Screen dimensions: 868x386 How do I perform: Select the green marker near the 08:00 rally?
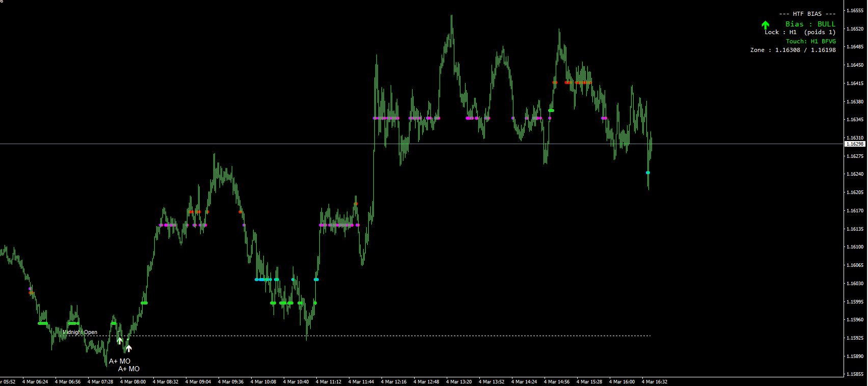(x=144, y=303)
